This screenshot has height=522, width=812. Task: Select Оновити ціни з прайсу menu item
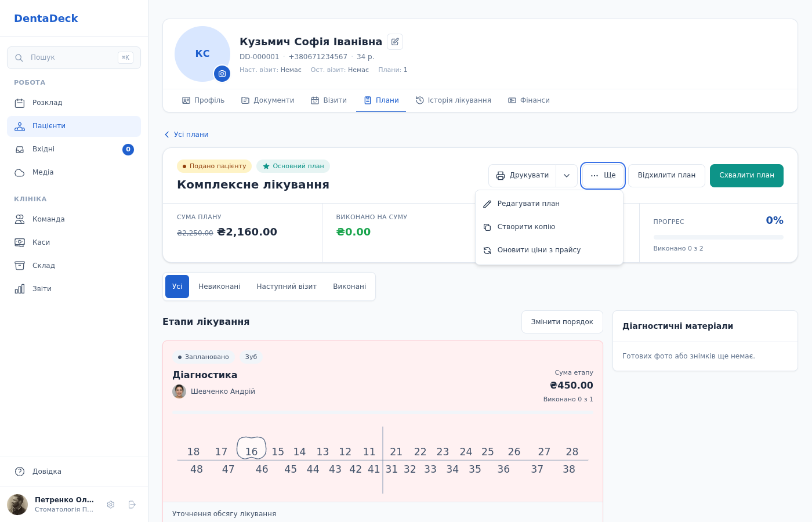tap(549, 250)
